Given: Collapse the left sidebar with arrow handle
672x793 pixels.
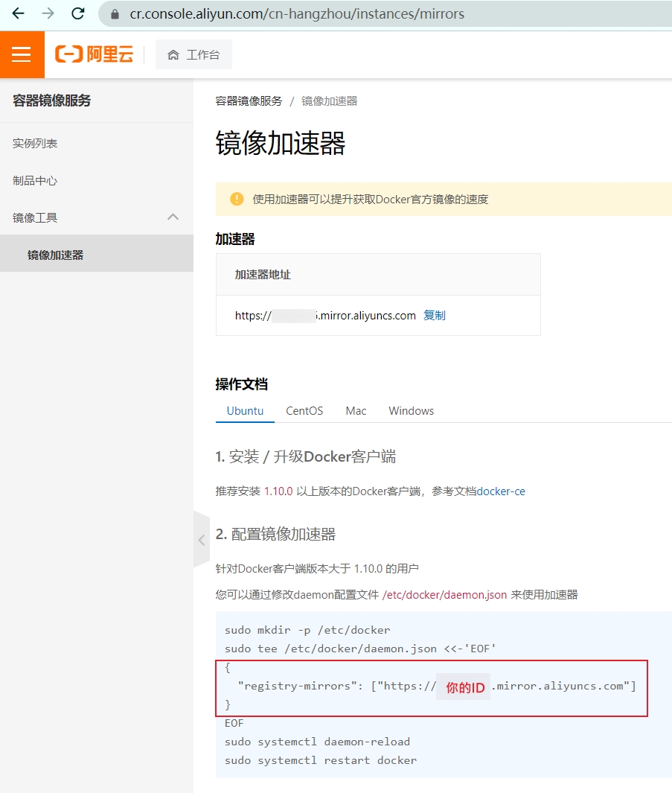Looking at the screenshot, I should click(201, 541).
